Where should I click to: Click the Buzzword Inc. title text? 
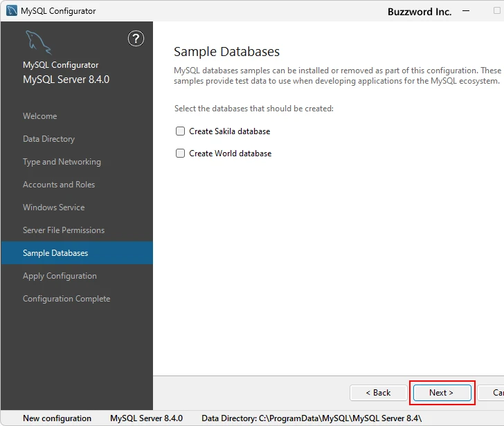point(420,12)
